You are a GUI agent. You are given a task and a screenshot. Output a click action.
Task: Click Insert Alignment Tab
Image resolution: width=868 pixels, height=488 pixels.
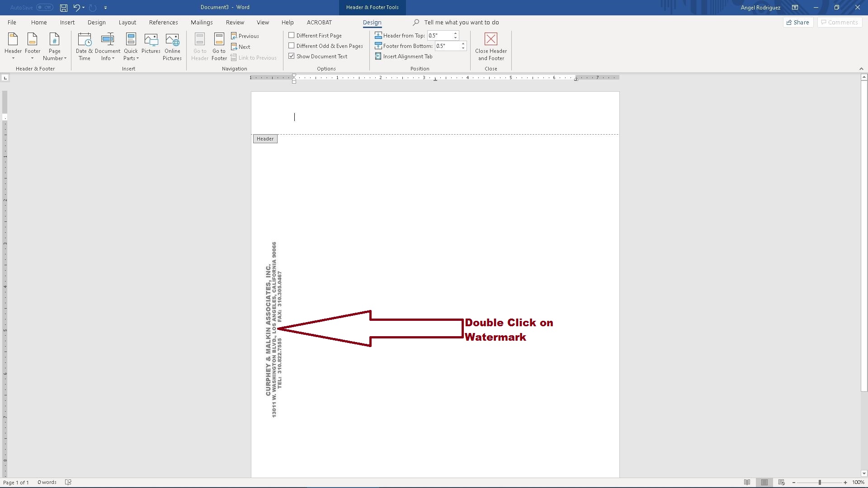[x=404, y=56]
